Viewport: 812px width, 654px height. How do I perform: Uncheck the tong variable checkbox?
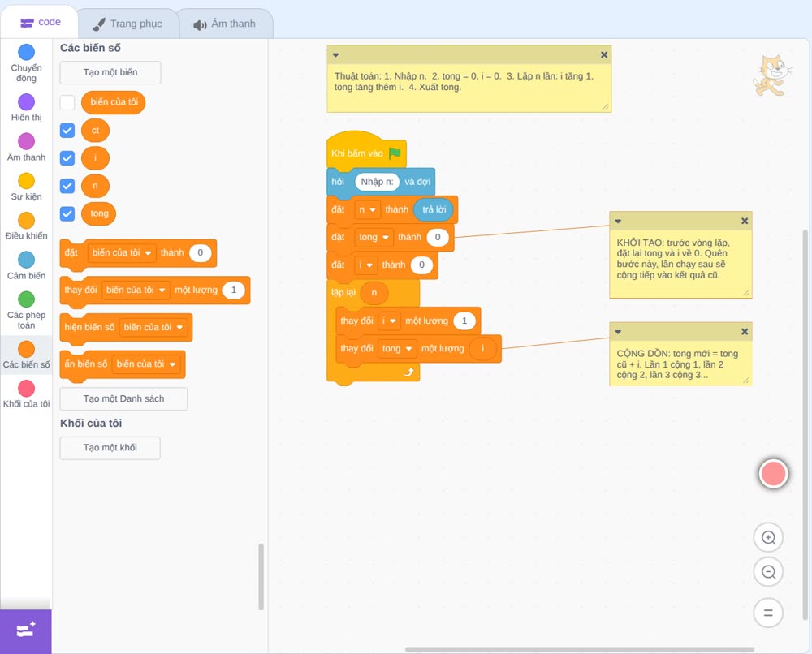[67, 213]
